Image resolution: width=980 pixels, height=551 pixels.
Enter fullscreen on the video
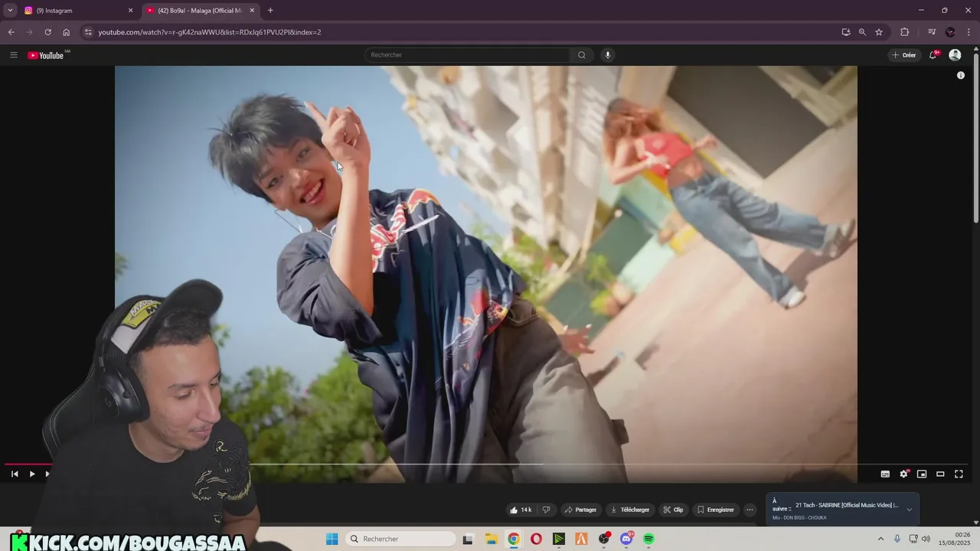959,474
